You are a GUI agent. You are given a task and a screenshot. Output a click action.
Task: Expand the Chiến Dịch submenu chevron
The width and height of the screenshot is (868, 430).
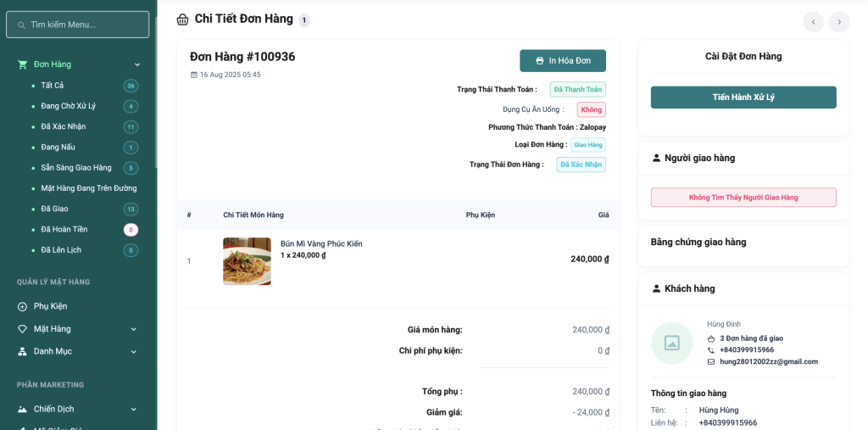(133, 409)
